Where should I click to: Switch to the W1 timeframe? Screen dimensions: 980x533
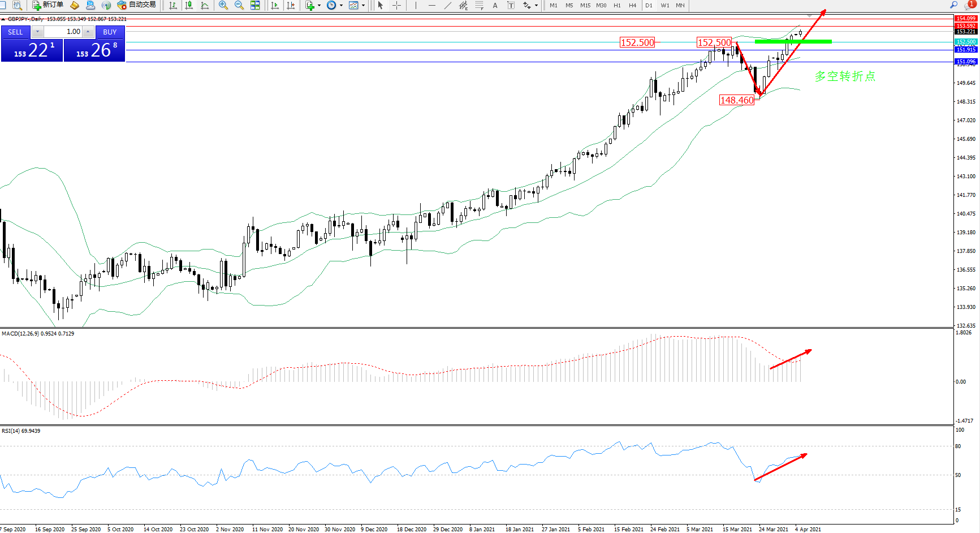[664, 5]
